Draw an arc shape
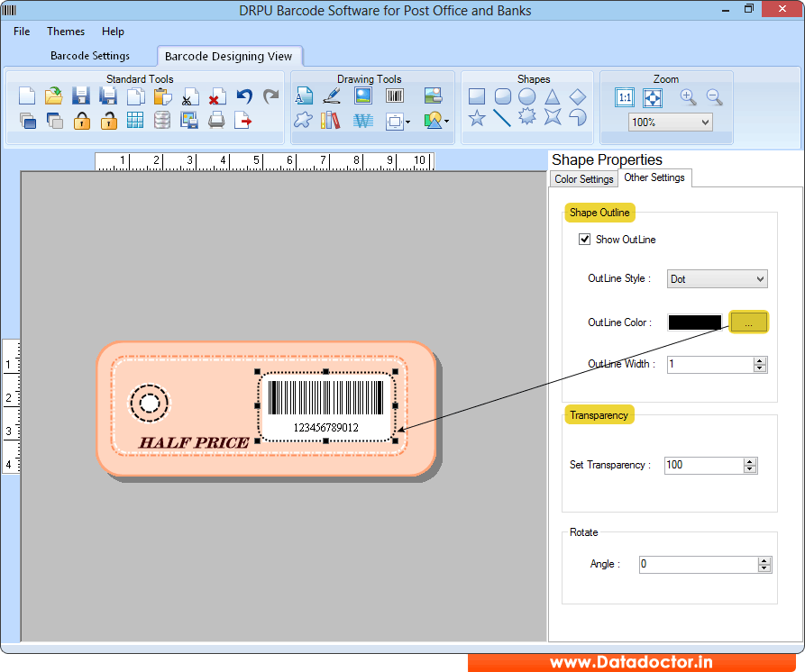 coord(578,117)
